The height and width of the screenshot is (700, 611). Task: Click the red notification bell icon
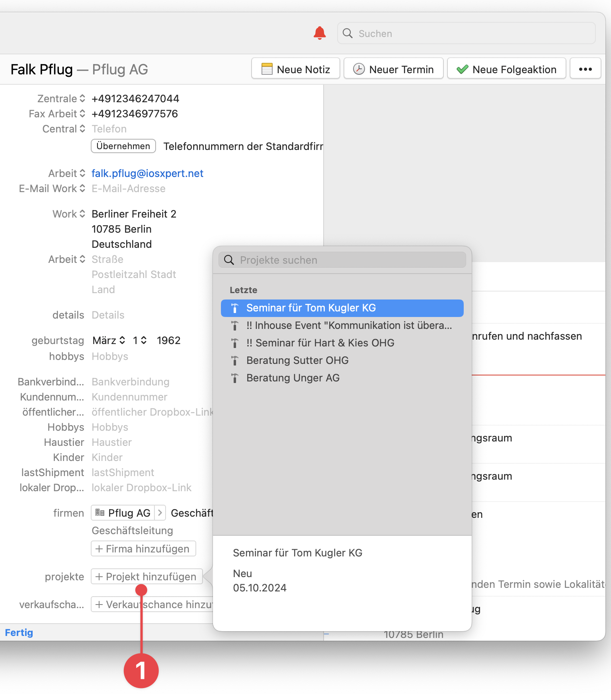click(x=320, y=33)
